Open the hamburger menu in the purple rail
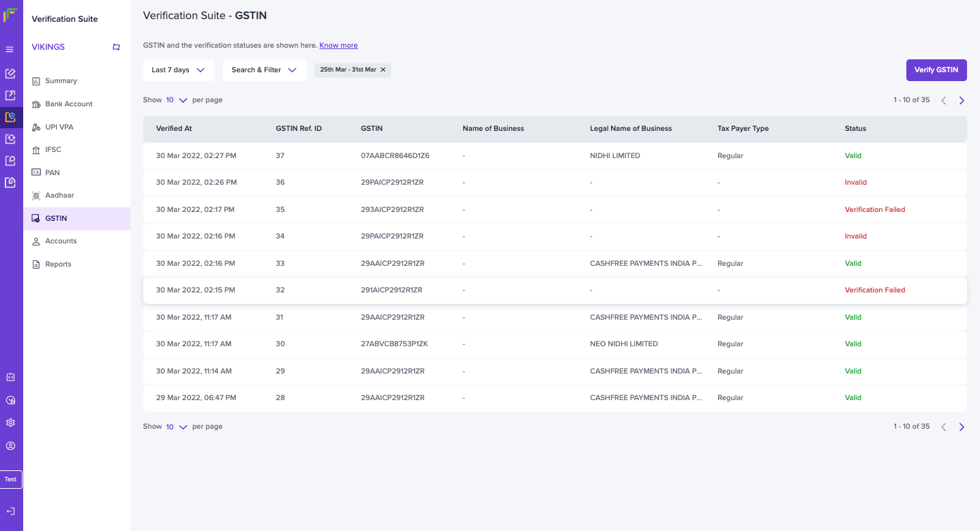This screenshot has height=531, width=980. 10,50
